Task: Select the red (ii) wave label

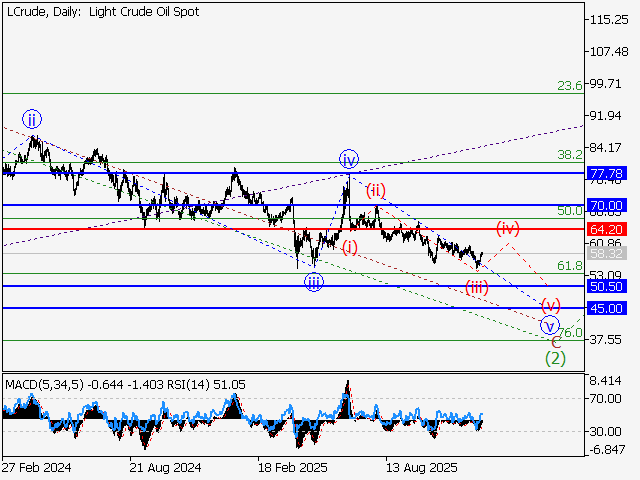Action: point(375,190)
